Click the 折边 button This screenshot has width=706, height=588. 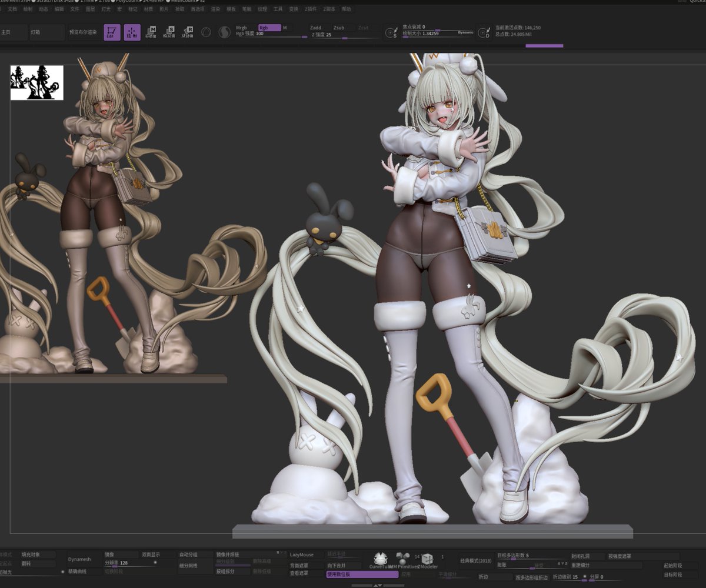point(494,577)
